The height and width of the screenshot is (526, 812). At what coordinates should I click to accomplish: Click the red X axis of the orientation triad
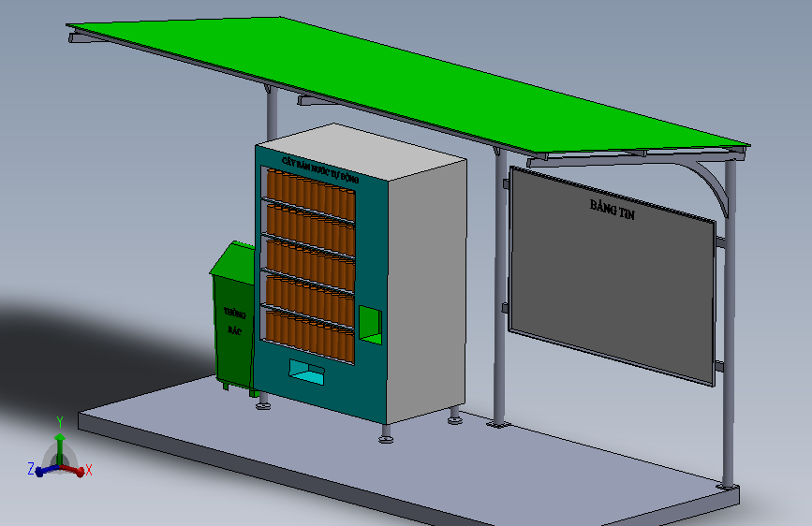pyautogui.click(x=74, y=470)
